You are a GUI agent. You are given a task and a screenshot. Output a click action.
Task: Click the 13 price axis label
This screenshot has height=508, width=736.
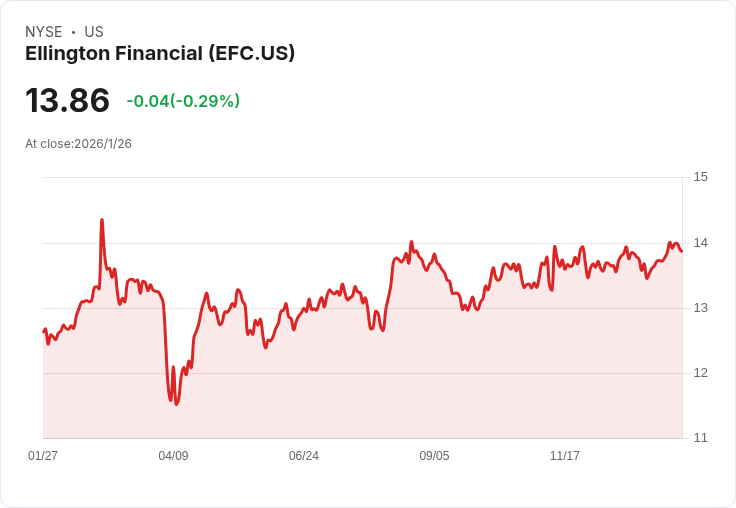[x=700, y=308]
